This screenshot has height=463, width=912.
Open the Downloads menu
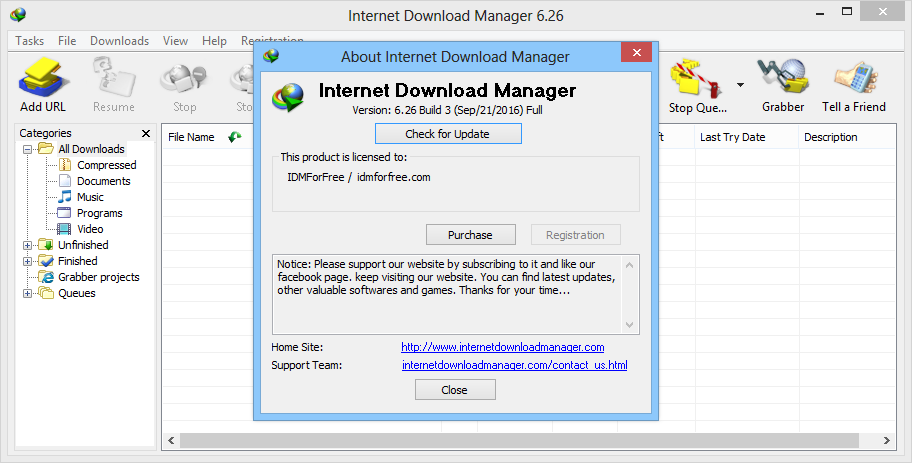[x=119, y=41]
